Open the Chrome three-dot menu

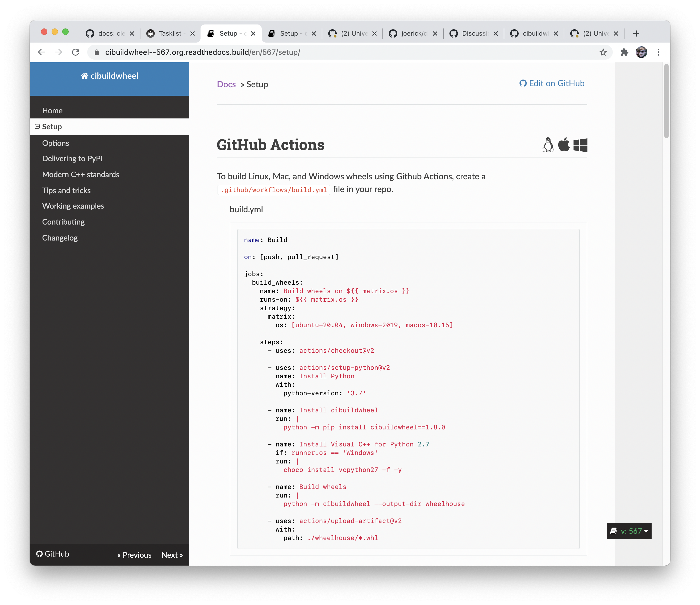pyautogui.click(x=658, y=52)
